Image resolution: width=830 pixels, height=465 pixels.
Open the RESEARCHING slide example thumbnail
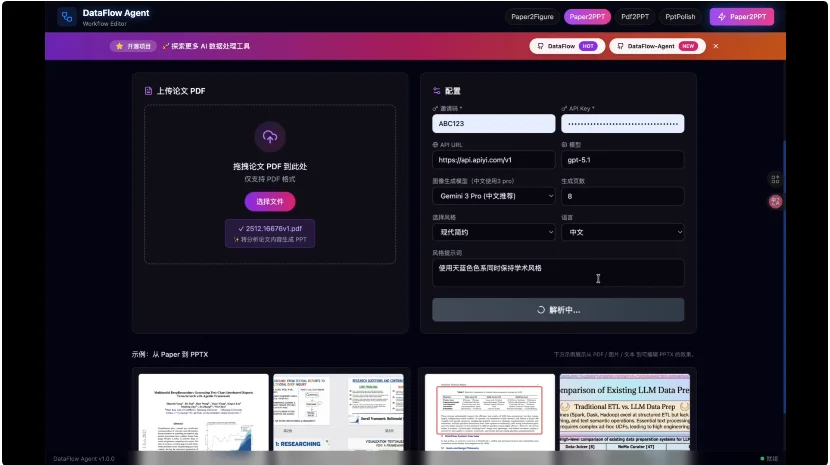338,413
